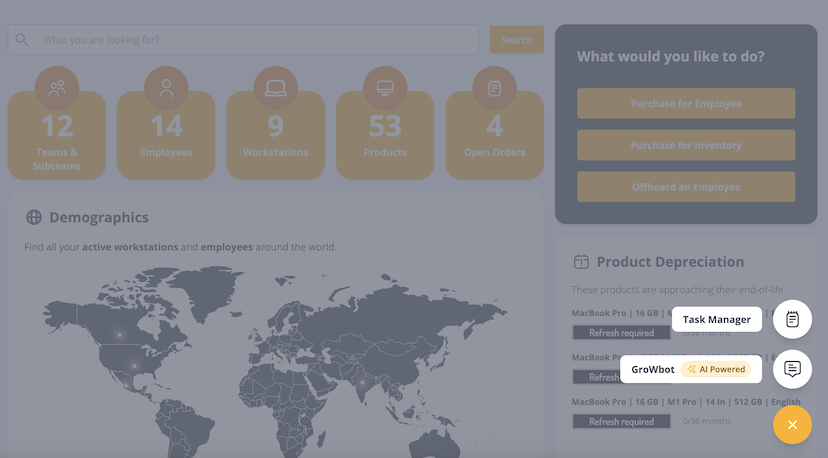828x458 pixels.
Task: Close the floating action menu with X
Action: pos(792,425)
